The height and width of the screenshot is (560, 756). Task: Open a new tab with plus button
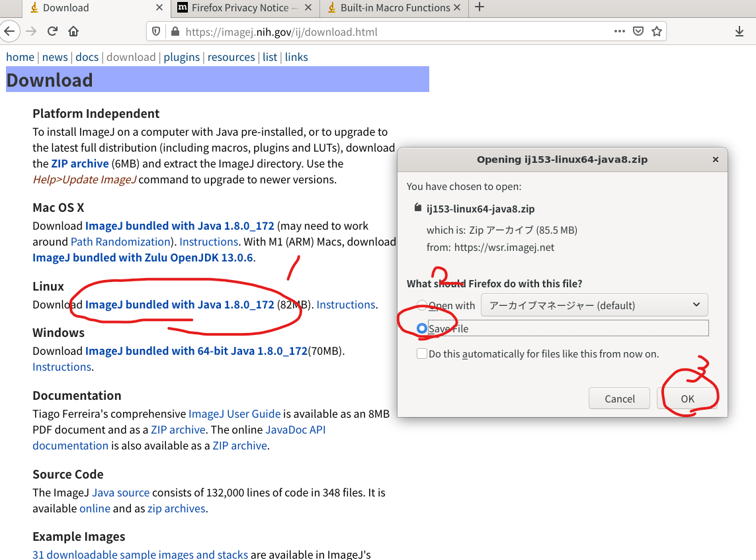[480, 7]
